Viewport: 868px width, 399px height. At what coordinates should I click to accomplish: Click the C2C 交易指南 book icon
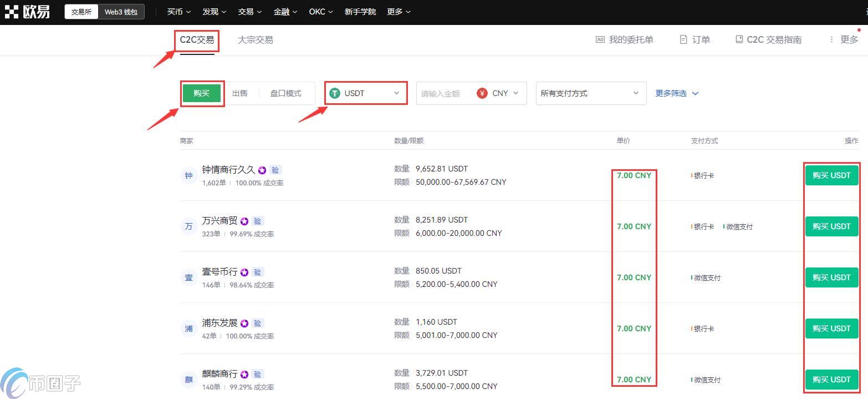point(739,40)
